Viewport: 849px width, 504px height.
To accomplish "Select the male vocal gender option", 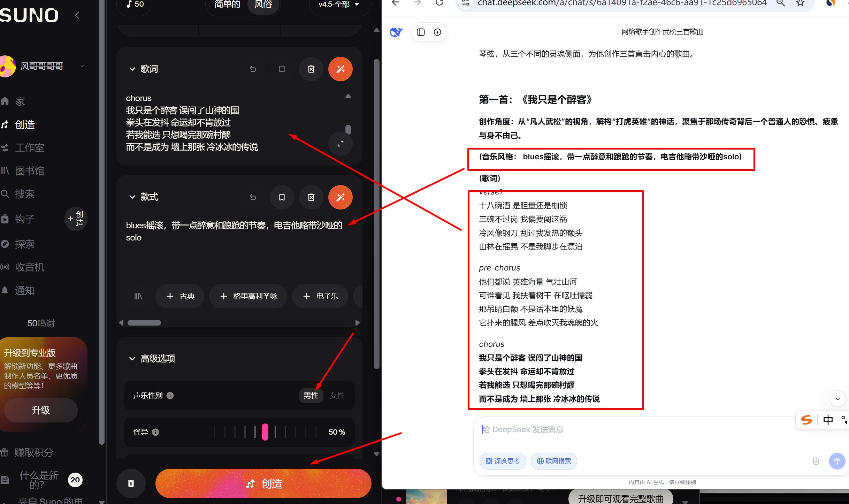I will 311,396.
